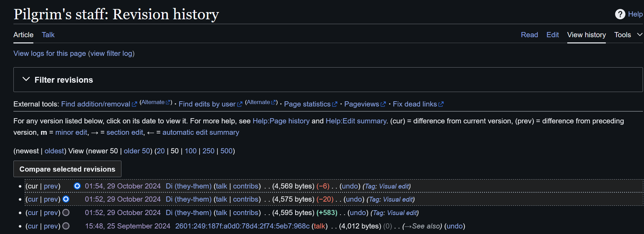Screen dimensions: 644x234
Task: Open the 01:54, 29 October 2024 revision
Action: pos(123,186)
